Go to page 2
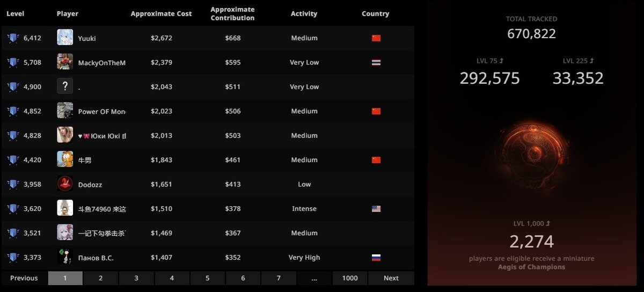 pos(100,278)
